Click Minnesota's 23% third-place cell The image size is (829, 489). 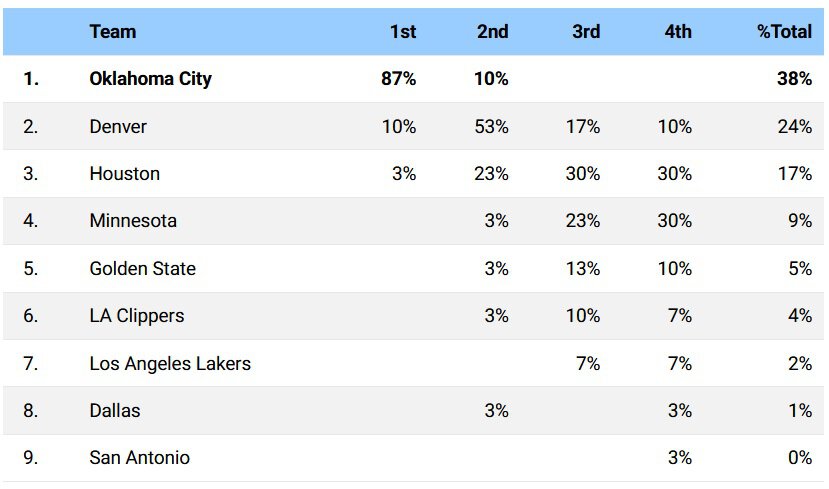click(583, 221)
